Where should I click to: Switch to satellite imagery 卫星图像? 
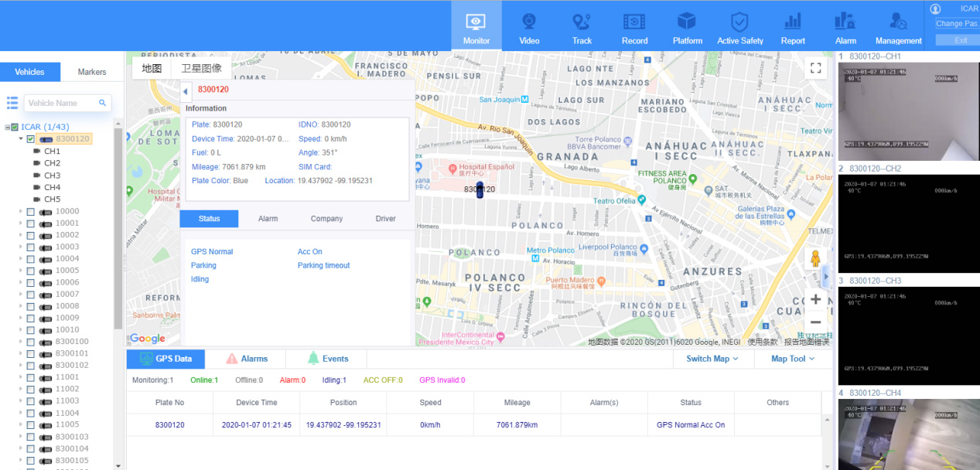pos(201,68)
